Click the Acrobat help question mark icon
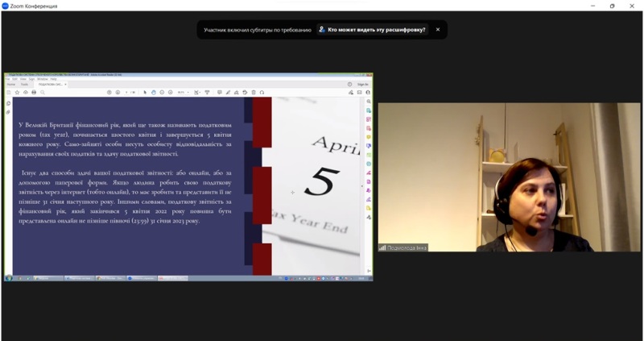Image resolution: width=644 pixels, height=341 pixels. pos(350,84)
